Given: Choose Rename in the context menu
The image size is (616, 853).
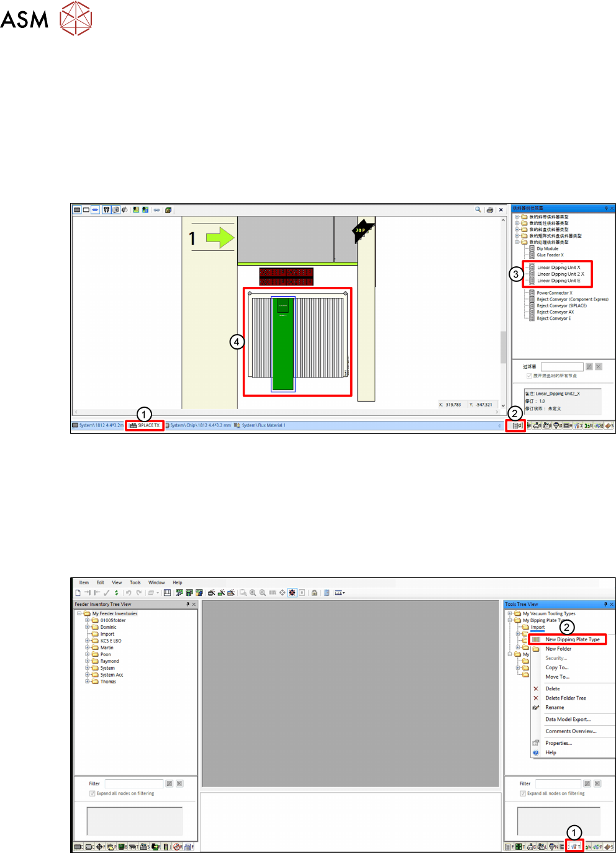Looking at the screenshot, I should (555, 708).
